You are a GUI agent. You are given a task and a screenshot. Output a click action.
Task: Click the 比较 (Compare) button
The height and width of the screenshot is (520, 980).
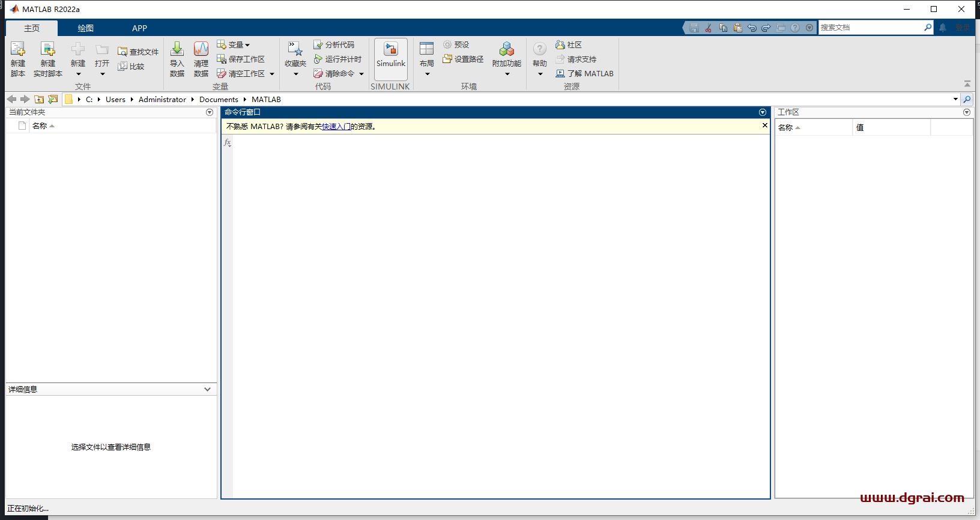click(x=131, y=67)
